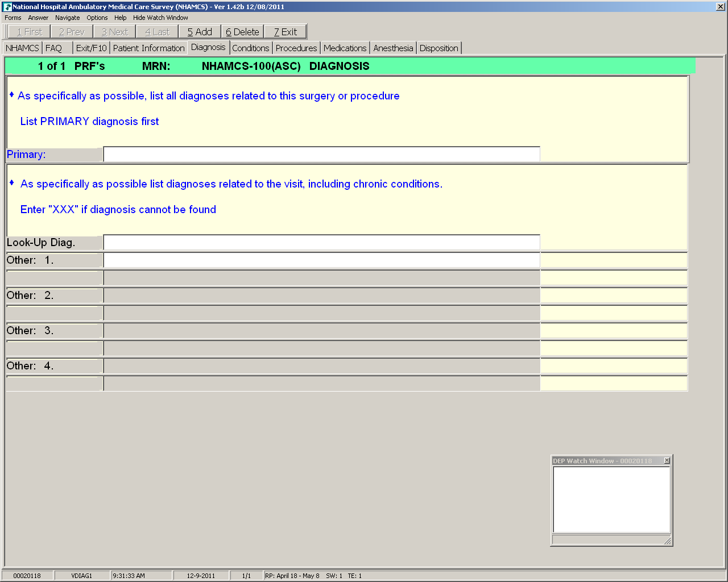Click the Primary diagnosis input field

(x=321, y=154)
